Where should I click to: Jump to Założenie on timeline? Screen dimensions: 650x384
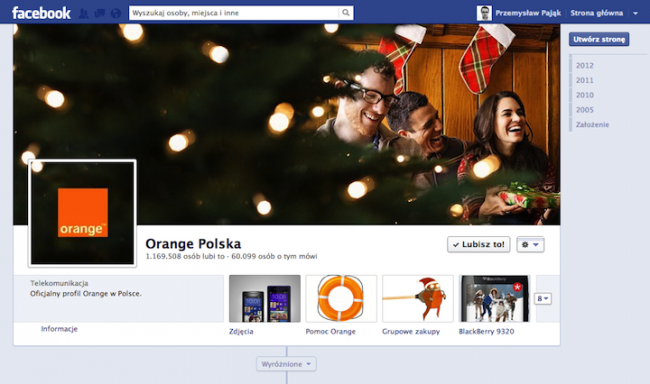(592, 124)
